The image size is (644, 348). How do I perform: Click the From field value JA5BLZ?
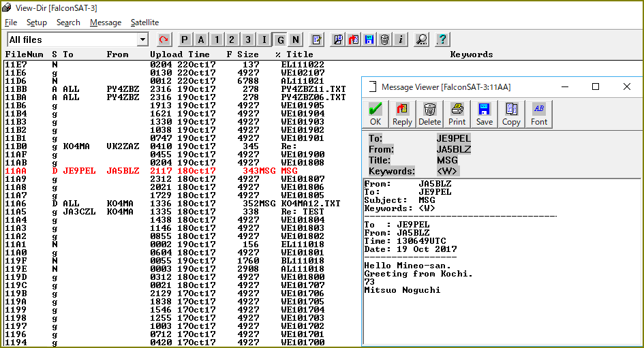coord(453,149)
